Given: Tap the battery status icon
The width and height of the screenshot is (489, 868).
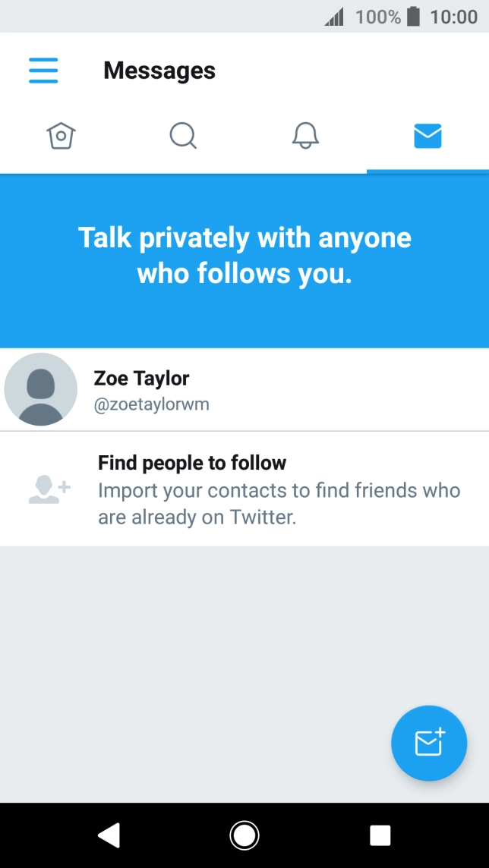Looking at the screenshot, I should pyautogui.click(x=413, y=17).
